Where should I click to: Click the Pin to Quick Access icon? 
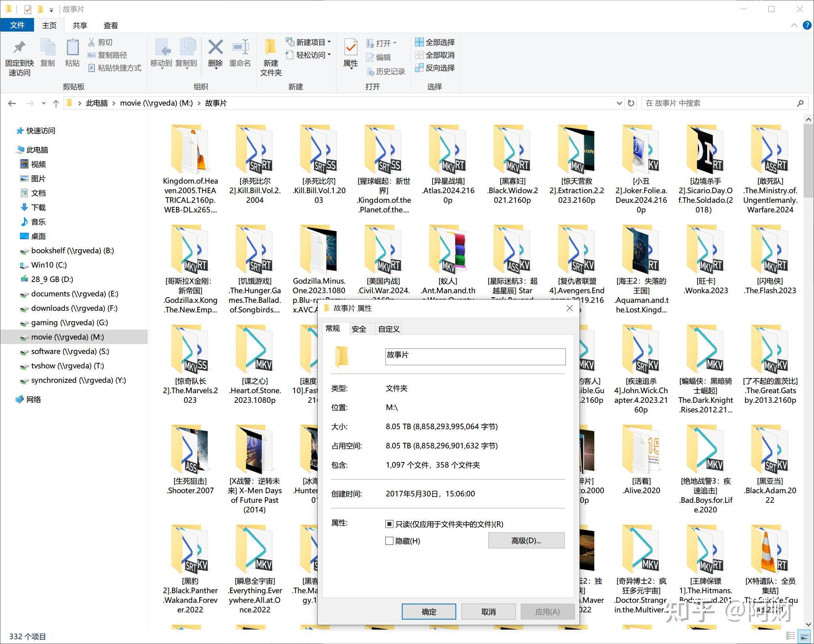click(x=19, y=48)
